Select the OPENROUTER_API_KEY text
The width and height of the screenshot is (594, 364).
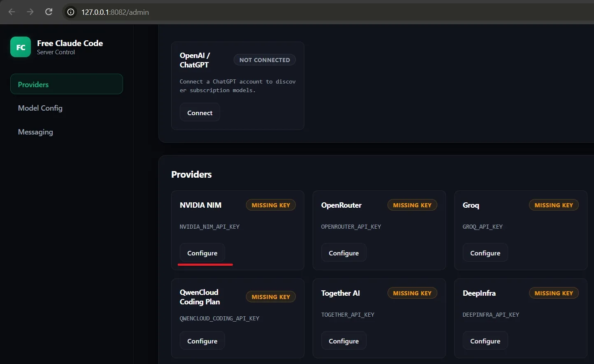pos(351,227)
